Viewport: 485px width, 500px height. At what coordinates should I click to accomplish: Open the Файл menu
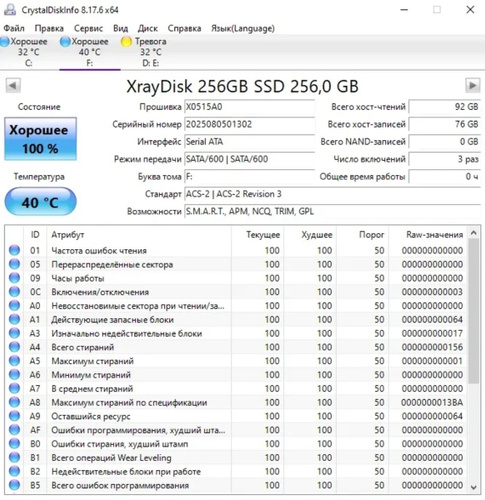(14, 28)
